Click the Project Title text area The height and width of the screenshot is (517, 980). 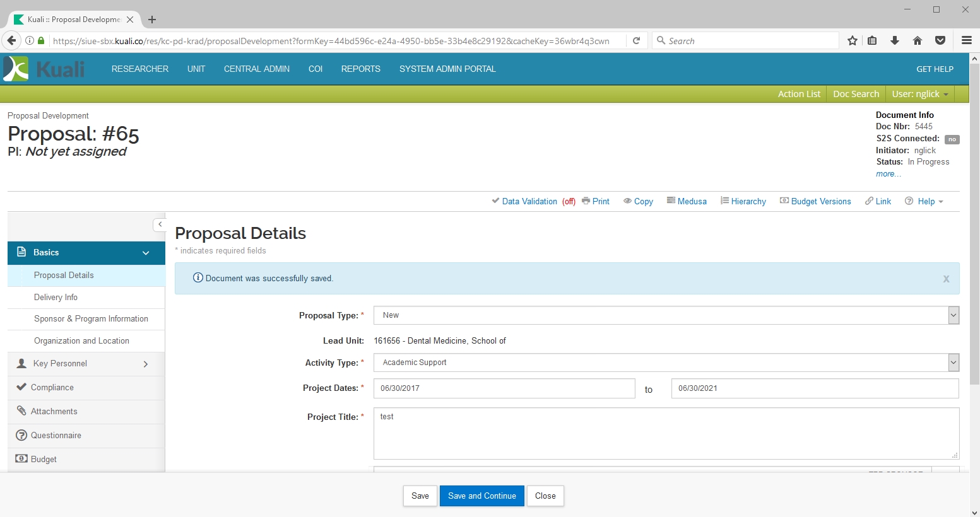pos(666,433)
